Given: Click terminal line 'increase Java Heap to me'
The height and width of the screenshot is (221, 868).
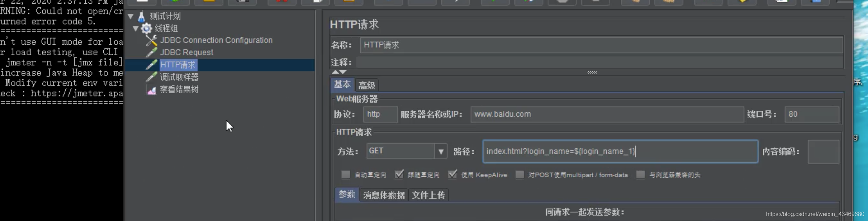Looking at the screenshot, I should [62, 73].
